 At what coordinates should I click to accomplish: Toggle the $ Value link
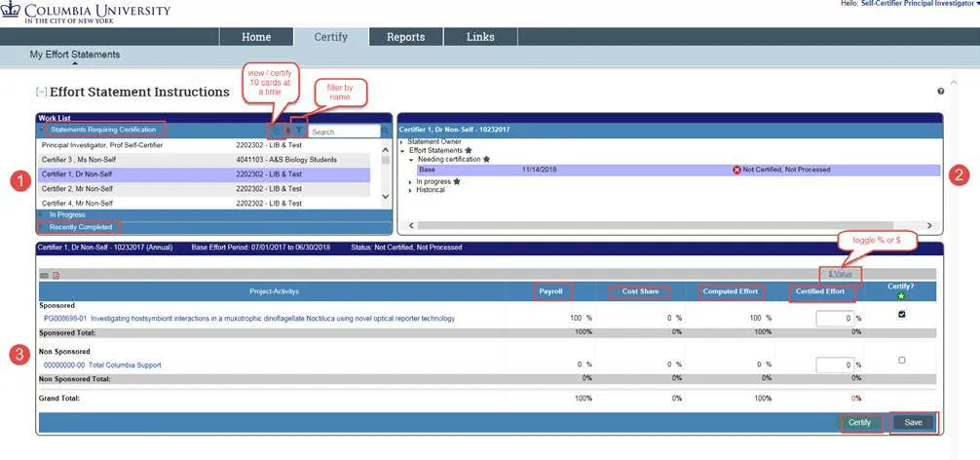coord(840,274)
